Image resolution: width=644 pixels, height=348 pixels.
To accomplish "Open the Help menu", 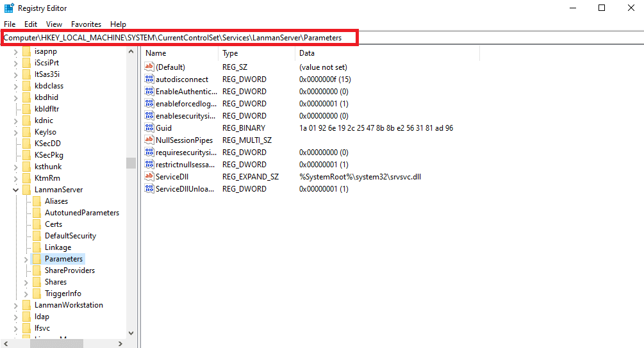I will [118, 24].
